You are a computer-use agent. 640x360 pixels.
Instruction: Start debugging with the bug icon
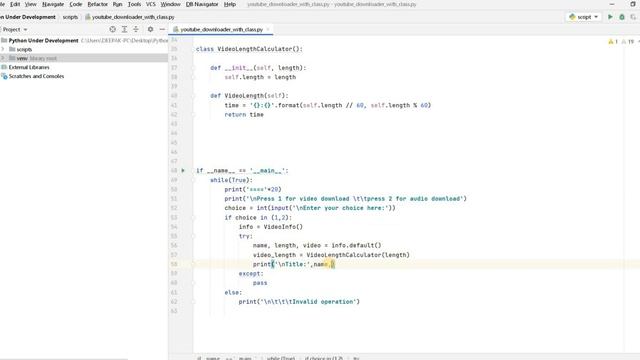coord(622,17)
